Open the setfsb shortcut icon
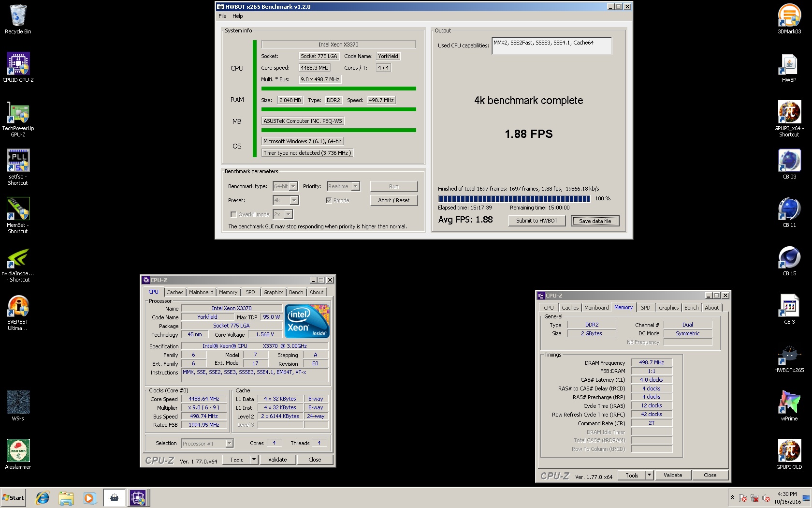This screenshot has height=508, width=812. pos(18,167)
